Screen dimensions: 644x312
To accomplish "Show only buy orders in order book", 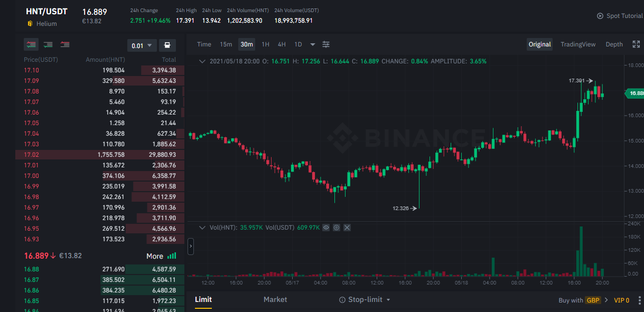I will click(48, 45).
